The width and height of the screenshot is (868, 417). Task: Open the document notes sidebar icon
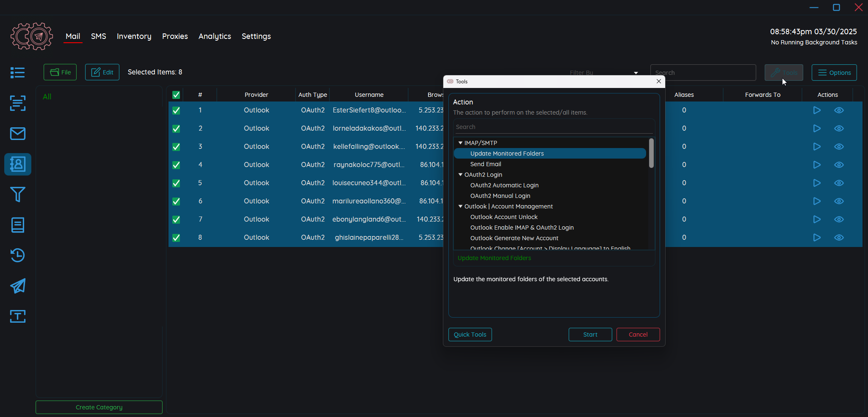pos(17,225)
